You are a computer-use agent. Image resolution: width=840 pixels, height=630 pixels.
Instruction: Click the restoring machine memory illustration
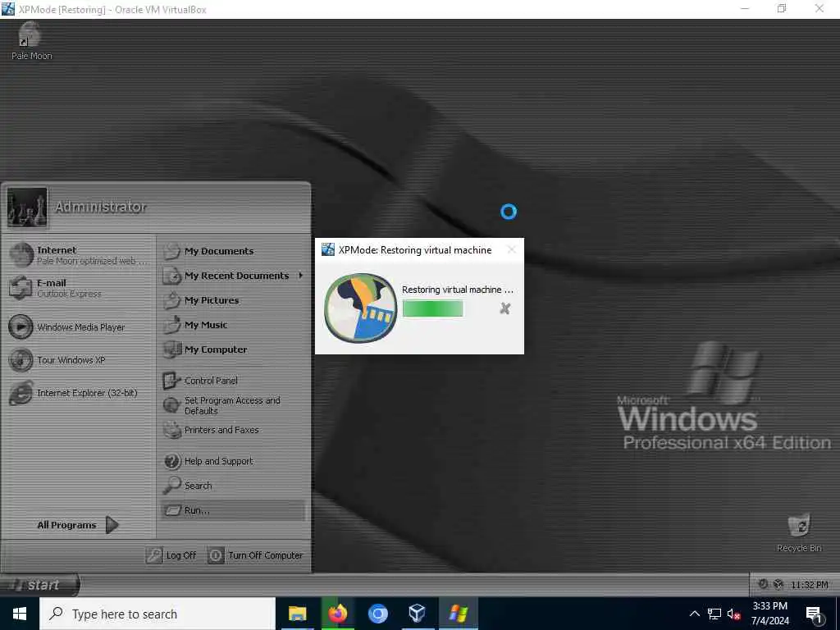361,308
